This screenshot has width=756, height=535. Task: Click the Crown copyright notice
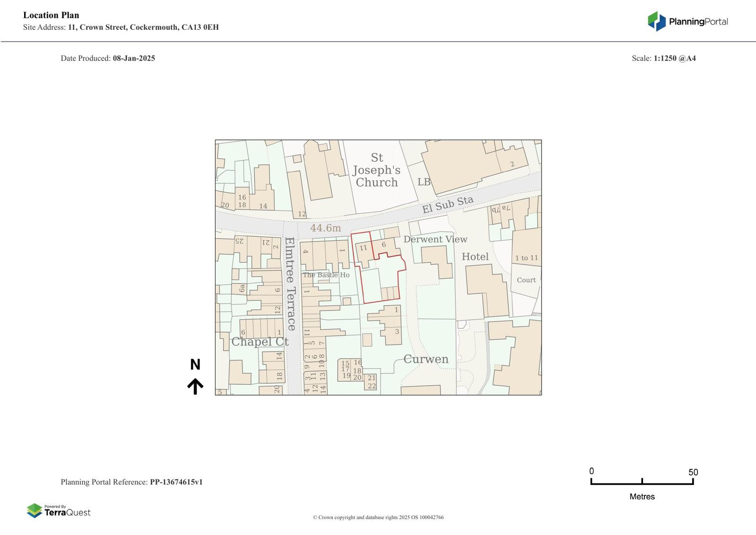coord(378,518)
